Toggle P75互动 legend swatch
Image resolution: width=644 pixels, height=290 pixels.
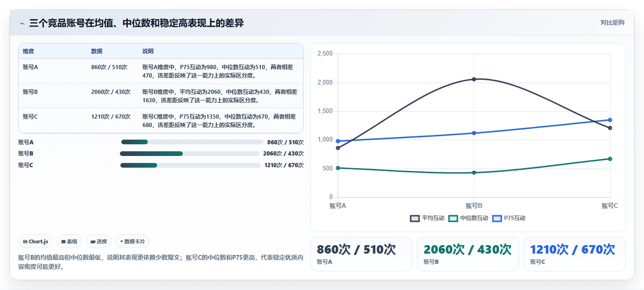pyautogui.click(x=497, y=218)
